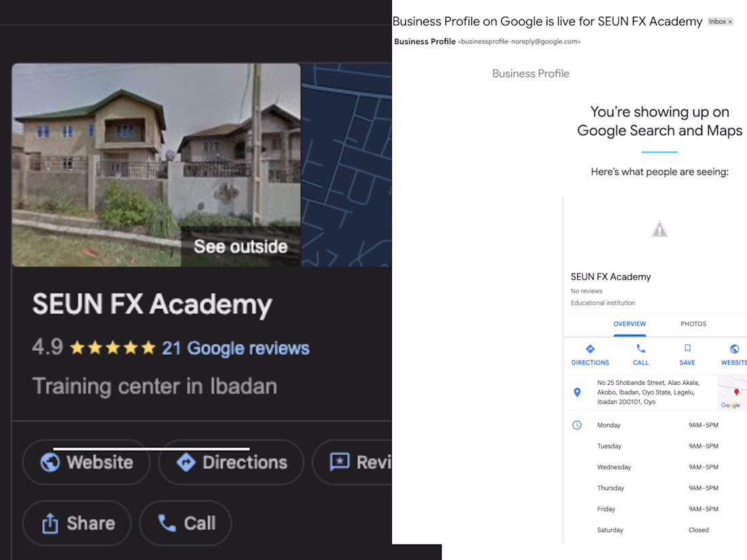The image size is (747, 560).
Task: Click the SEUN FX Academy heading
Action: (152, 305)
